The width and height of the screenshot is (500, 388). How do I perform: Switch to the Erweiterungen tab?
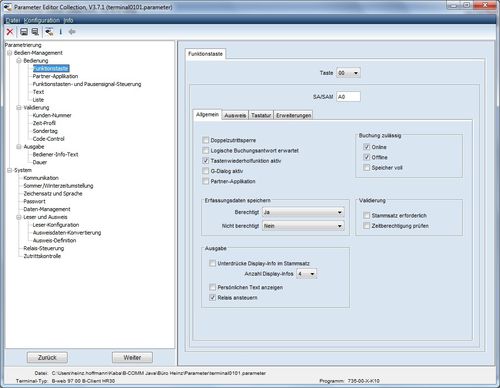click(x=293, y=115)
